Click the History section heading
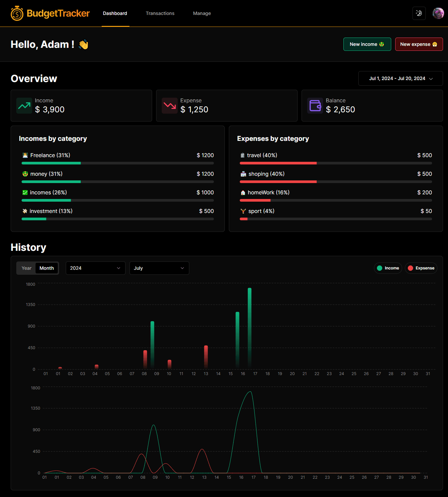 point(29,247)
